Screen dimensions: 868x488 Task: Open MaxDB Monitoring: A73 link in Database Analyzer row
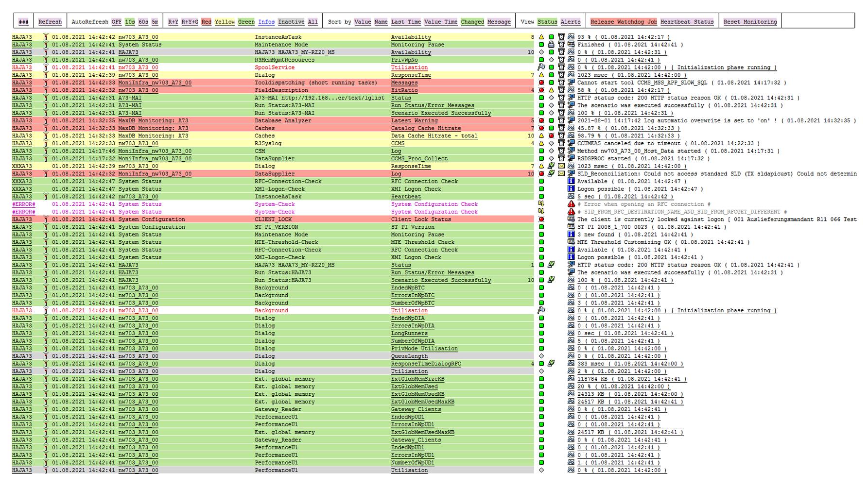[x=153, y=120]
